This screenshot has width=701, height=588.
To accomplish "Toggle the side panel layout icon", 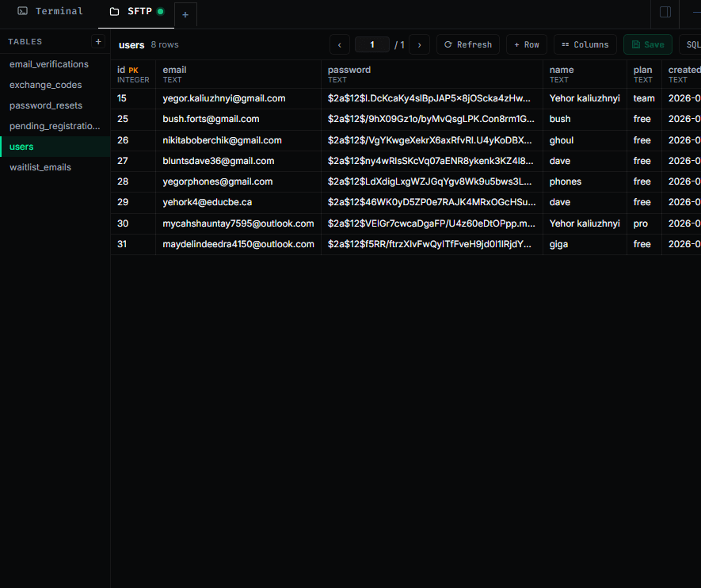I will [x=665, y=12].
